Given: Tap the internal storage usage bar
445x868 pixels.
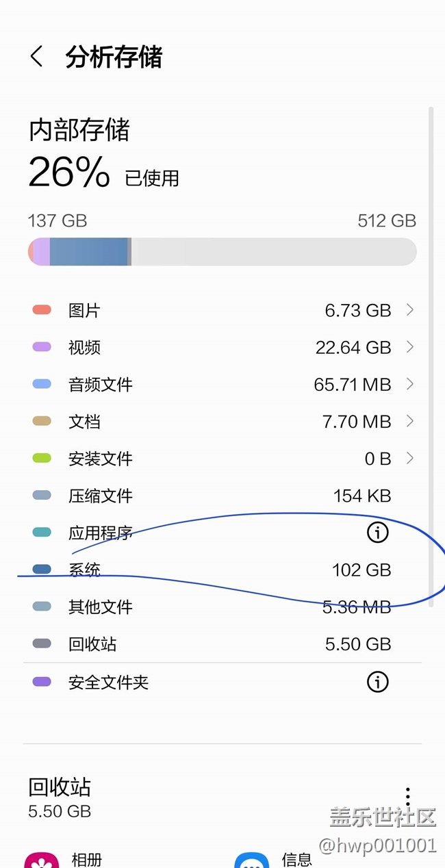Looking at the screenshot, I should pyautogui.click(x=222, y=252).
